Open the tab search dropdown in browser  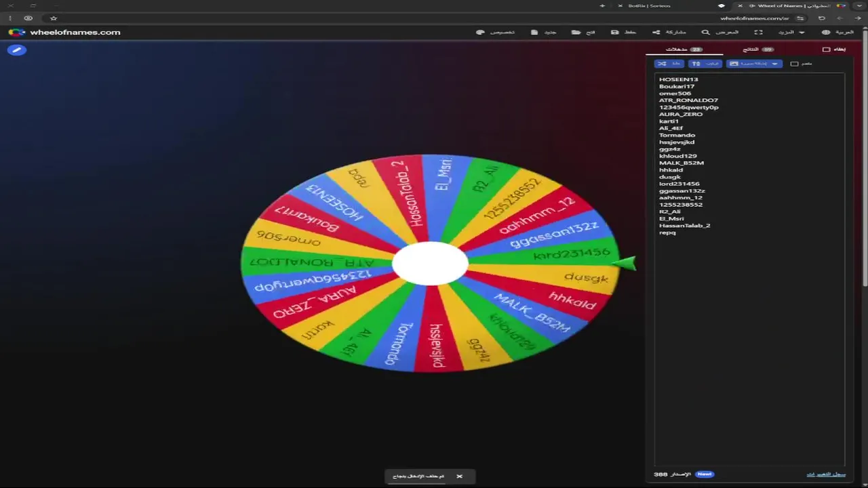click(858, 5)
